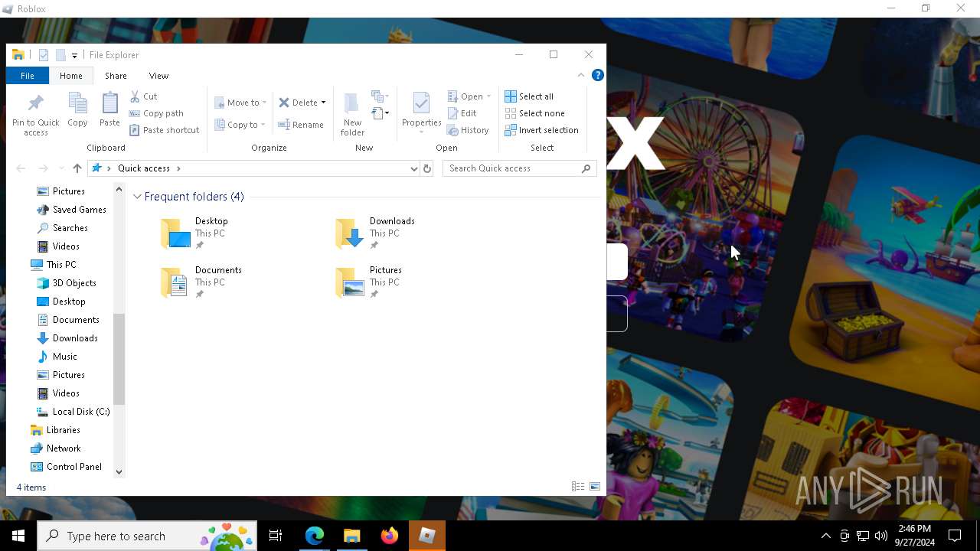This screenshot has width=980, height=551.
Task: Click the Forward navigation arrow
Action: click(x=43, y=168)
